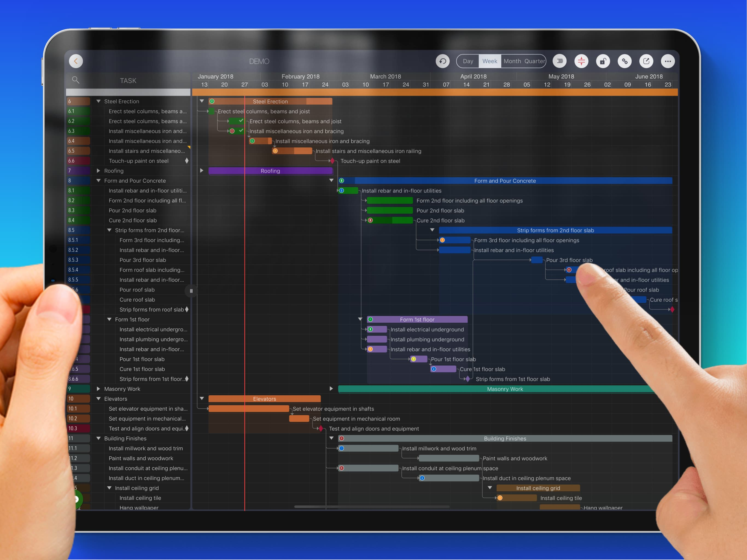The width and height of the screenshot is (747, 560).
Task: Switch timeline scale to Day
Action: tap(468, 61)
